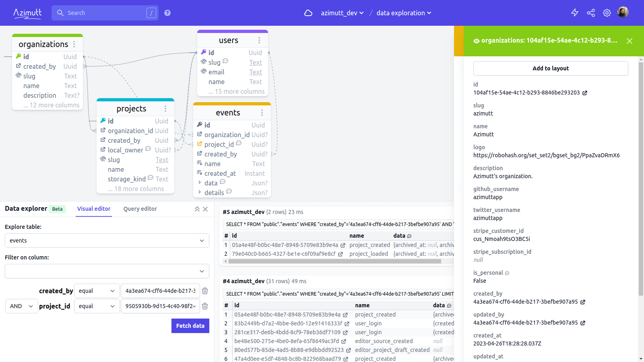This screenshot has width=644, height=362.
Task: Open external link icon beside organization id
Action: click(585, 93)
